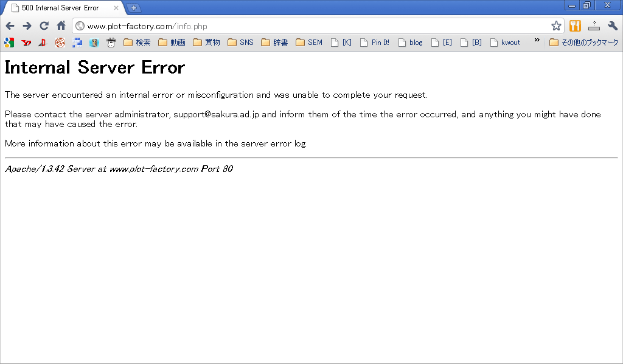The image size is (623, 364).
Task: Open the 動画 bookmark folder
Action: pos(172,43)
